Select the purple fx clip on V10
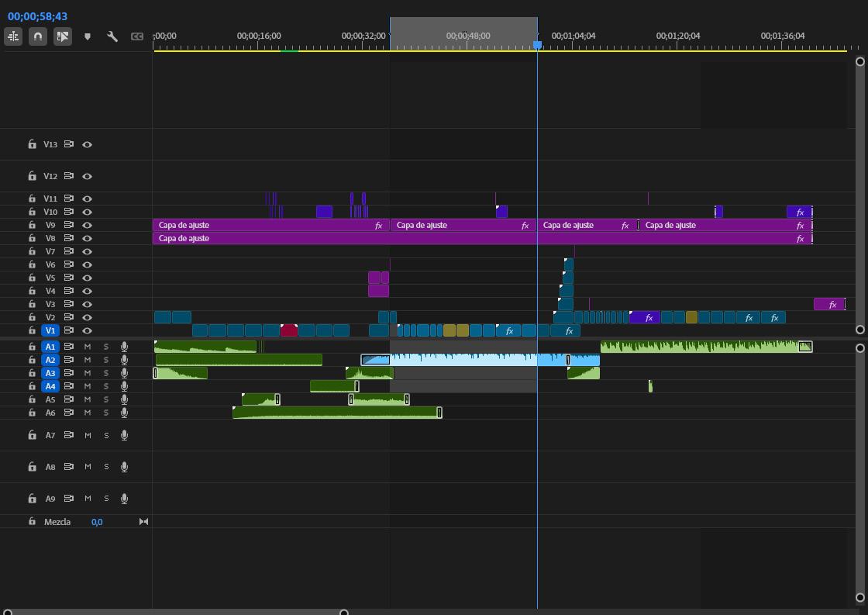This screenshot has height=615, width=868. click(799, 212)
